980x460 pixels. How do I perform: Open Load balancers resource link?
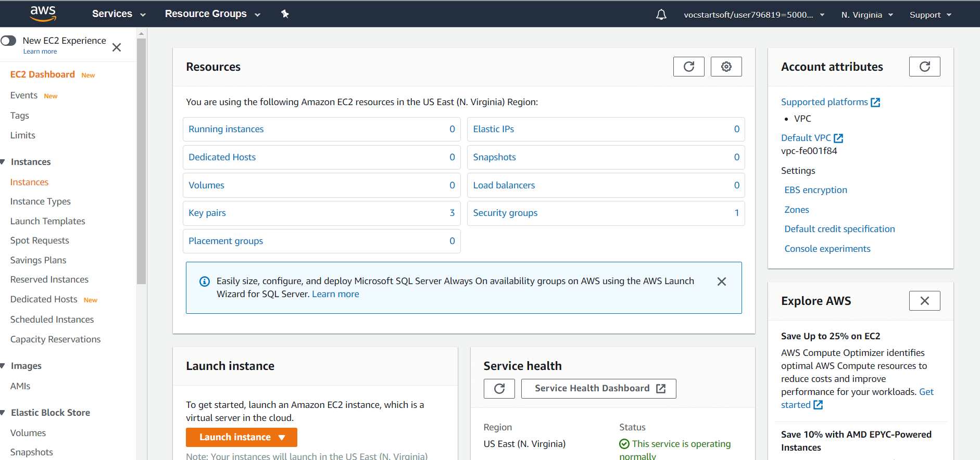(504, 185)
